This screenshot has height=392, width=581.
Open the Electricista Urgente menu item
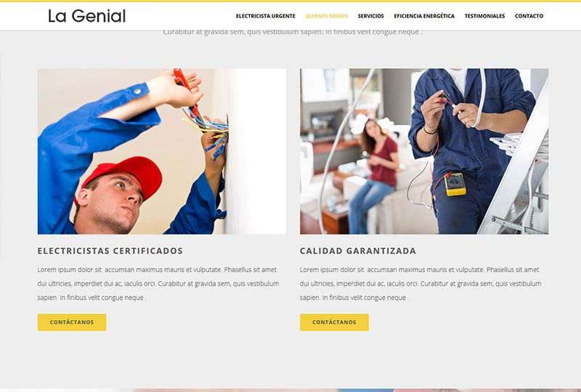click(x=266, y=16)
